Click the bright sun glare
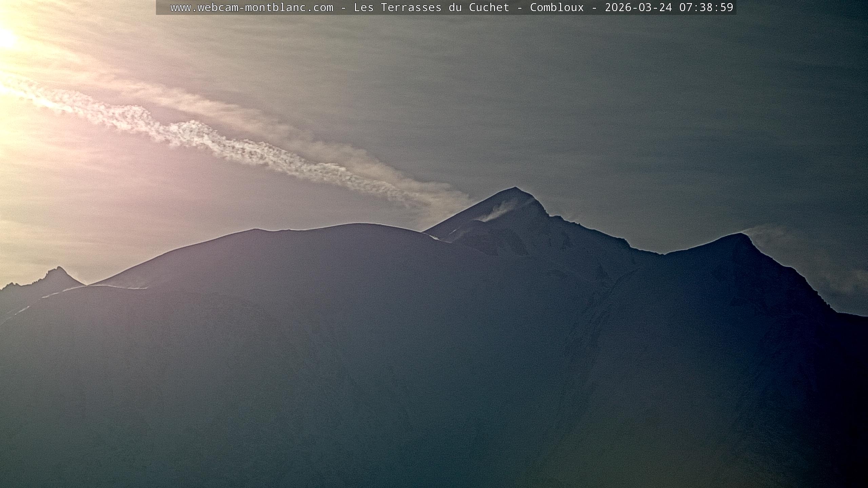 click(x=6, y=38)
